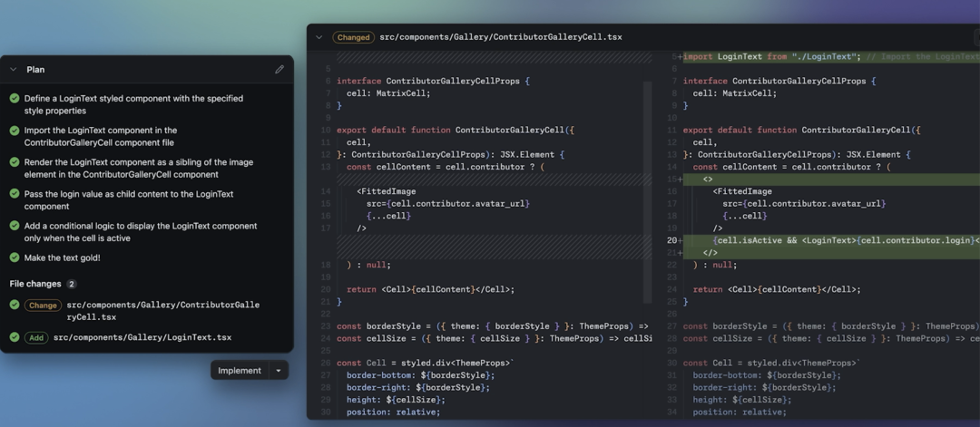Click the Changed badge in diff header
The height and width of the screenshot is (427, 980).
coord(354,37)
